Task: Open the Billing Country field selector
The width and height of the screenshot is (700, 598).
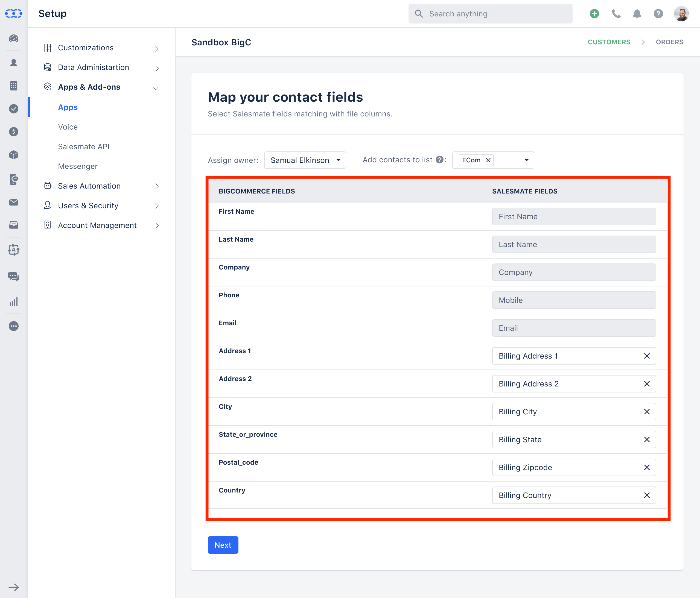Action: pos(574,495)
